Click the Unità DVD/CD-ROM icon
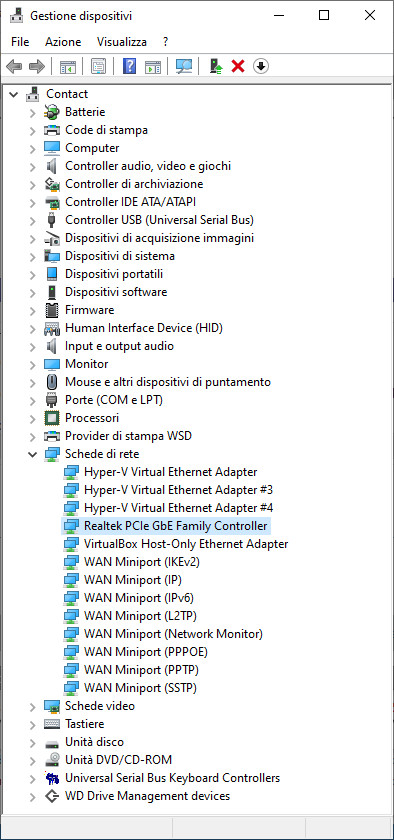This screenshot has height=840, width=394. pos(52,760)
